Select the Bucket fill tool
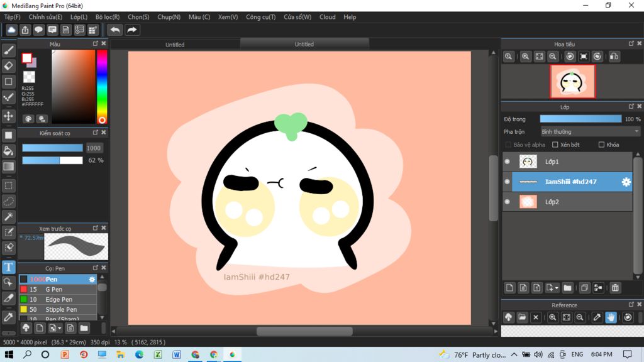Image resolution: width=644 pixels, height=362 pixels. (x=8, y=151)
